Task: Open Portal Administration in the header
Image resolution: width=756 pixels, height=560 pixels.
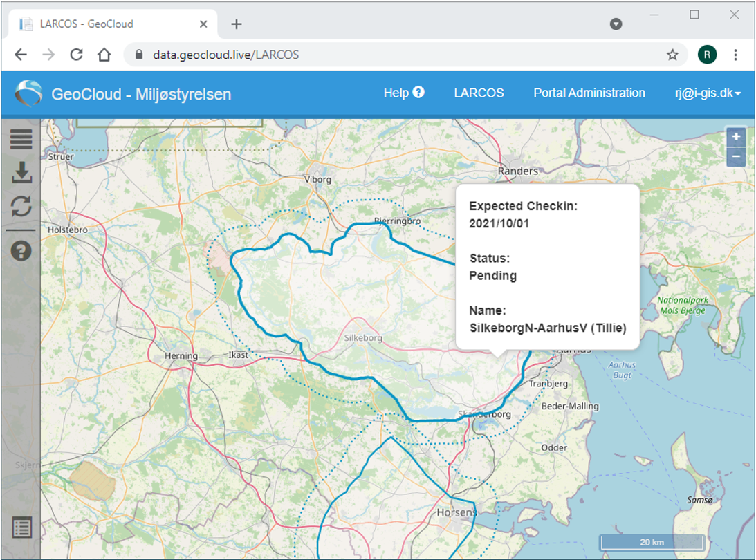Action: point(589,93)
